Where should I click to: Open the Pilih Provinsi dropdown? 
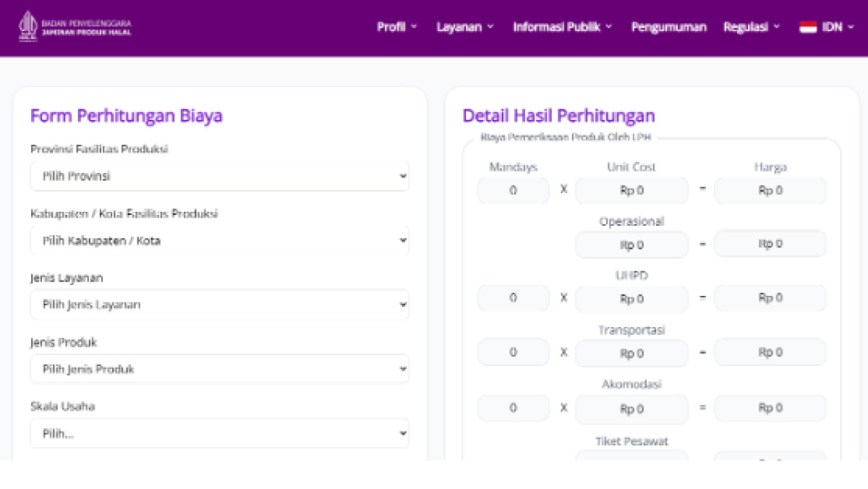220,176
